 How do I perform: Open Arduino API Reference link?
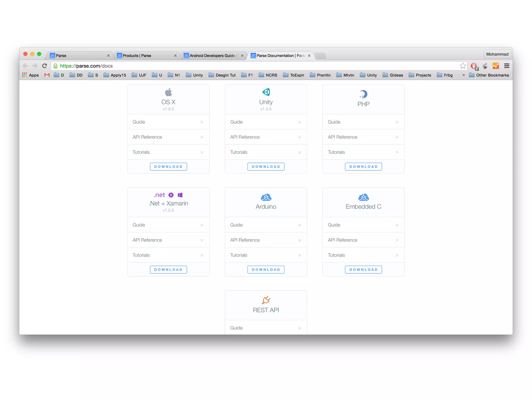(x=266, y=240)
